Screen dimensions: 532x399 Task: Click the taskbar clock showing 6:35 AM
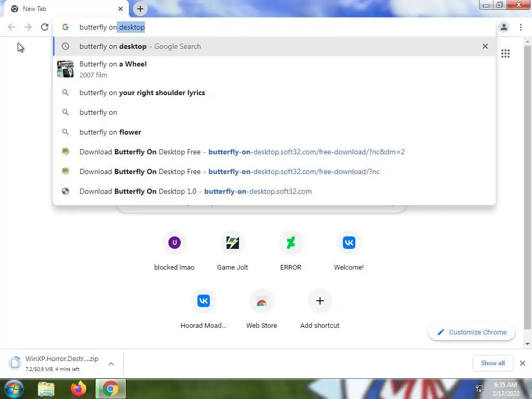[506, 389]
